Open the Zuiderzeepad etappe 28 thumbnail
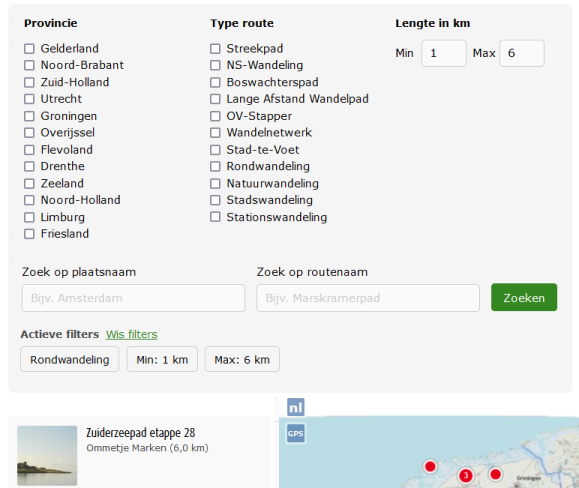 click(x=47, y=456)
